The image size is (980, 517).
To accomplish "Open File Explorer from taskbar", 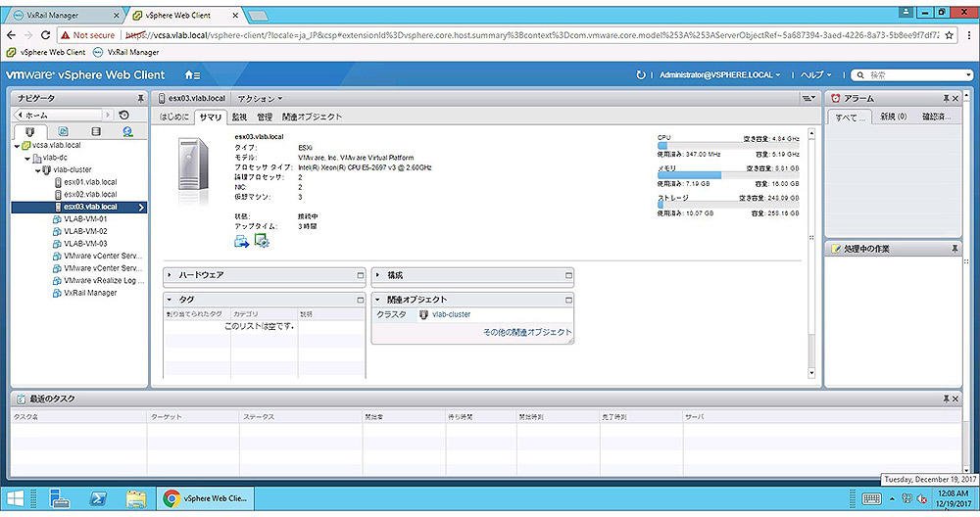I will point(135,498).
